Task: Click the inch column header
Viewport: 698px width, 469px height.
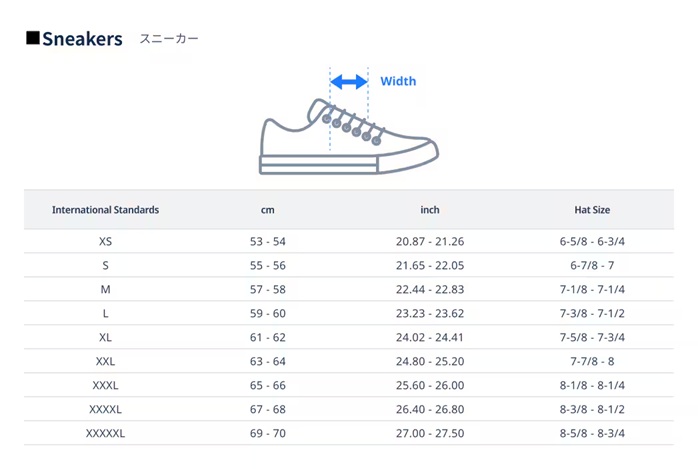Action: (430, 210)
